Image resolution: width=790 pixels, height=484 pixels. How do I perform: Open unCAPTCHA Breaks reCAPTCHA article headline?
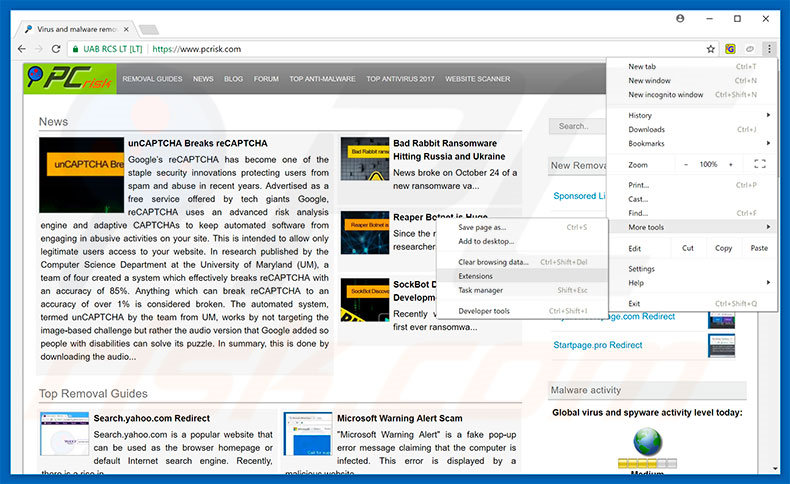198,144
